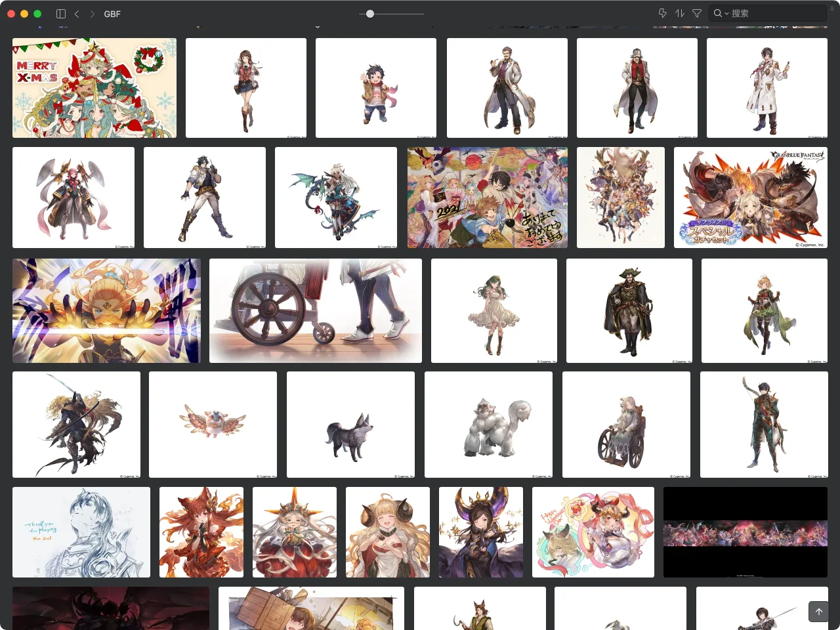The height and width of the screenshot is (630, 840).
Task: Open the small winged creature thumbnail
Action: (213, 425)
